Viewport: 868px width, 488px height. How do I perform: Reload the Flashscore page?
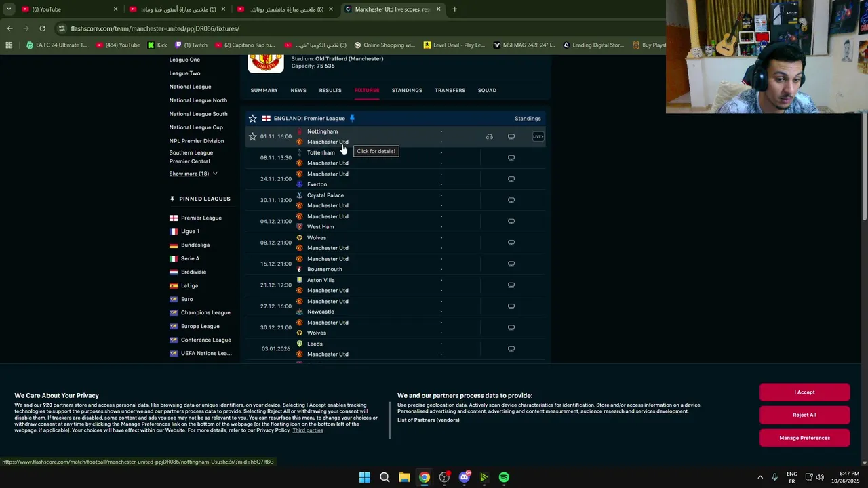[42, 28]
